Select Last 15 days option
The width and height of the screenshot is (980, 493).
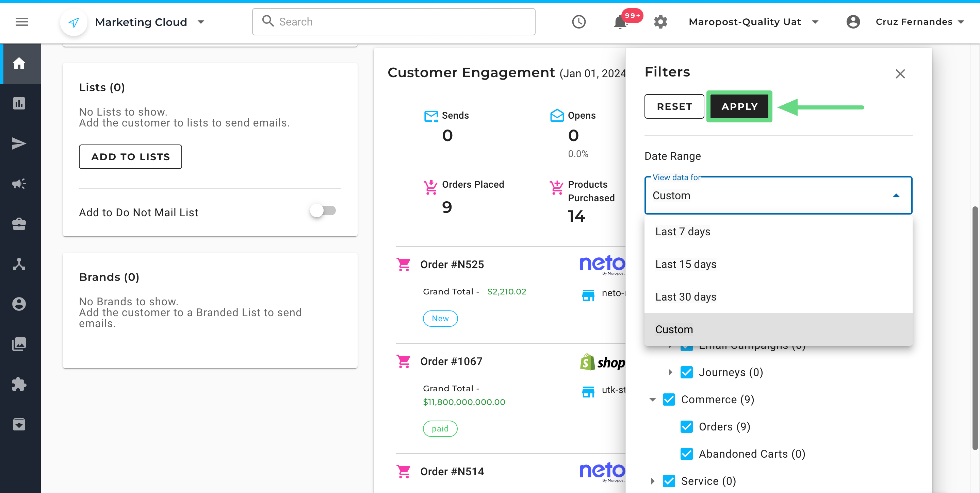pyautogui.click(x=778, y=264)
